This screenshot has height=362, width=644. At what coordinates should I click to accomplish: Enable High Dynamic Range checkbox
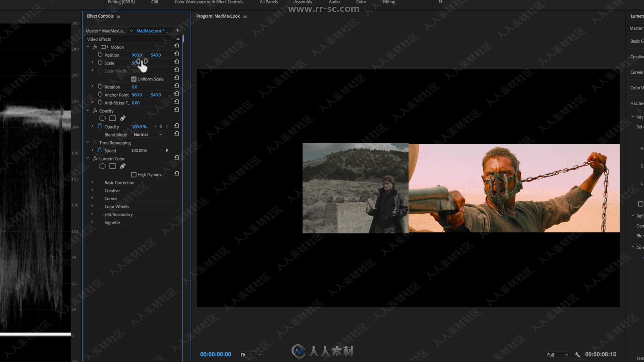click(133, 174)
